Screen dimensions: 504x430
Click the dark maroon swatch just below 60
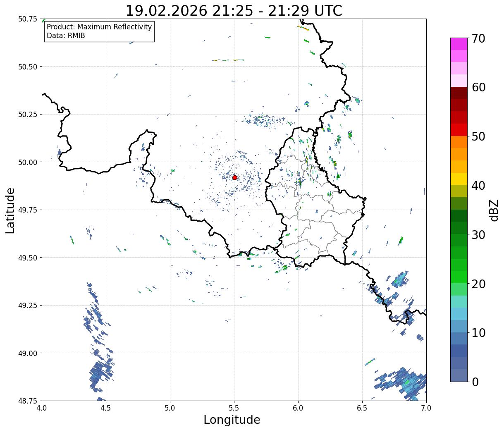pos(459,93)
